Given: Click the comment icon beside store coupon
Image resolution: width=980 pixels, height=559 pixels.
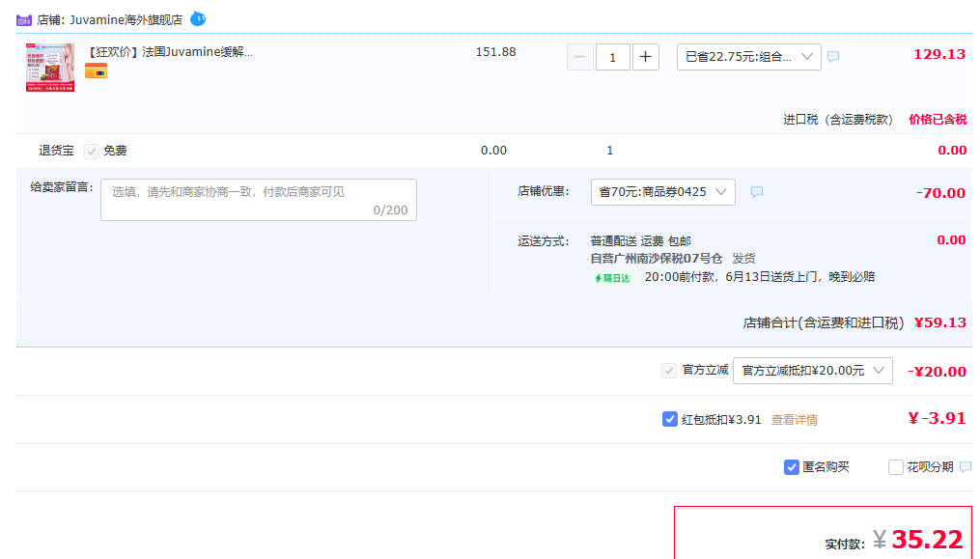Looking at the screenshot, I should [x=757, y=192].
